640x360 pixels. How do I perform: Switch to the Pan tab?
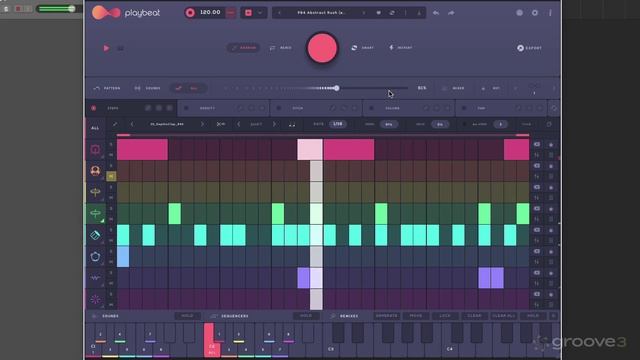(x=481, y=108)
